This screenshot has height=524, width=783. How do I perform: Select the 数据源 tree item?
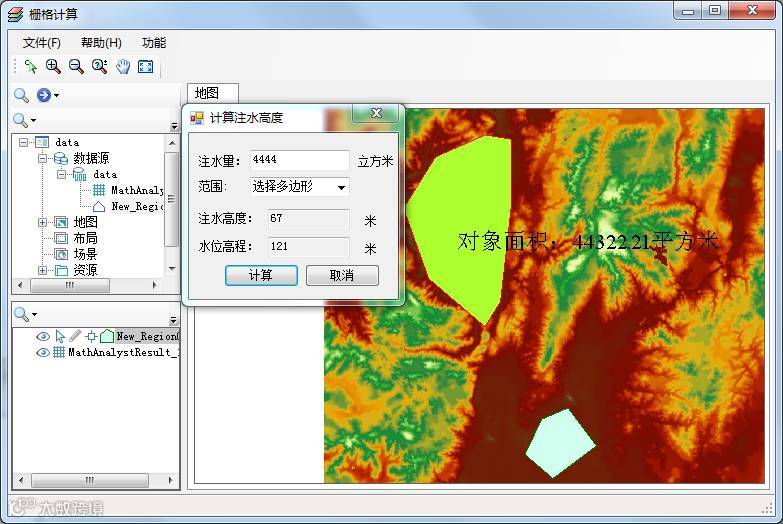coord(91,158)
